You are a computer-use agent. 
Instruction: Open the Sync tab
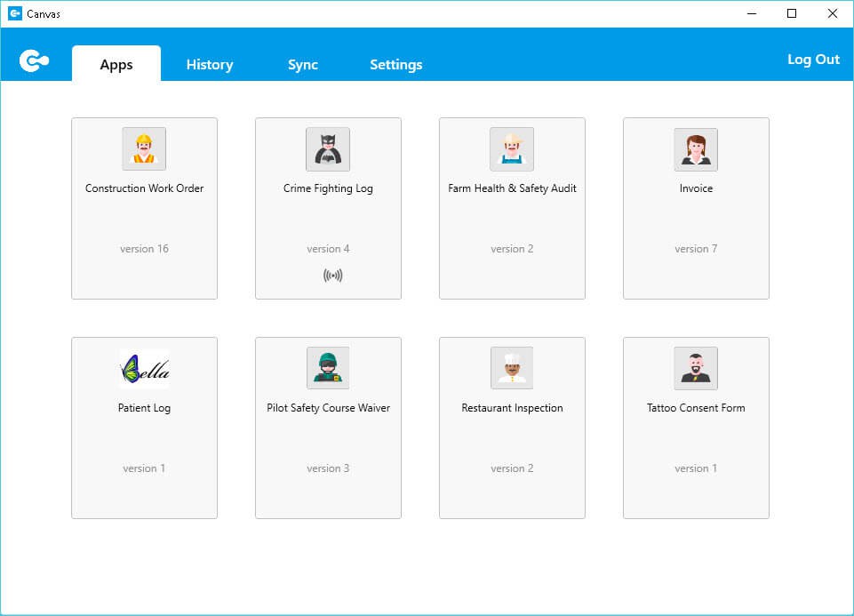[303, 65]
